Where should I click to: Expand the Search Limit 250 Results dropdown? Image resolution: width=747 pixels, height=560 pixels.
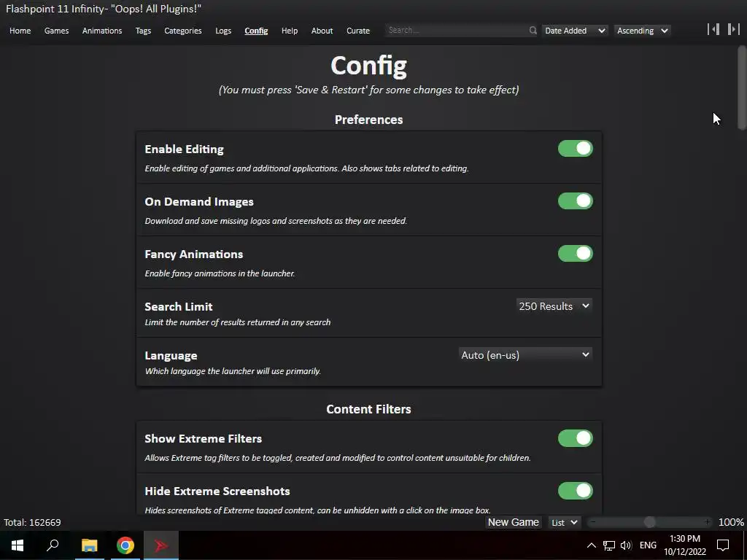pyautogui.click(x=554, y=306)
